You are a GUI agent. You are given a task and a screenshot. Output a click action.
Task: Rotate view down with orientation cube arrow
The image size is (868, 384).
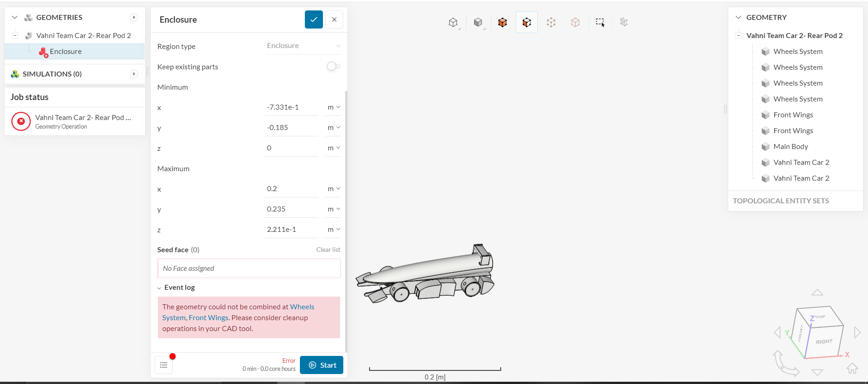click(x=817, y=372)
